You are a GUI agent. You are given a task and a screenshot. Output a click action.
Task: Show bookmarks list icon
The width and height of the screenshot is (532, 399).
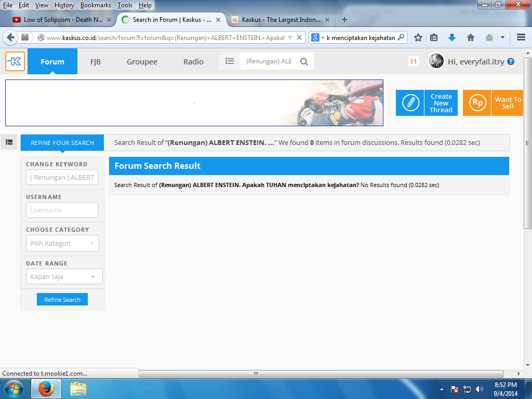click(434, 37)
